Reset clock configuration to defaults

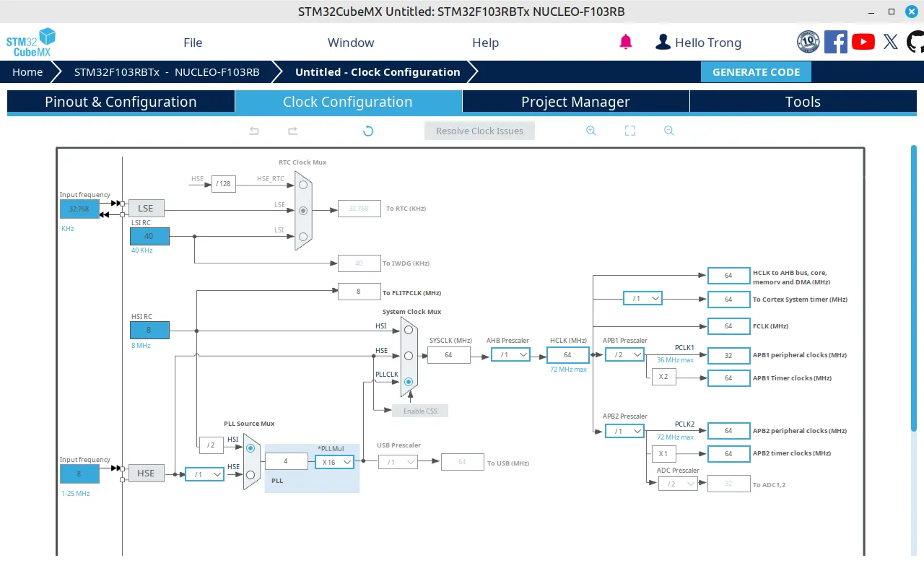pos(368,131)
